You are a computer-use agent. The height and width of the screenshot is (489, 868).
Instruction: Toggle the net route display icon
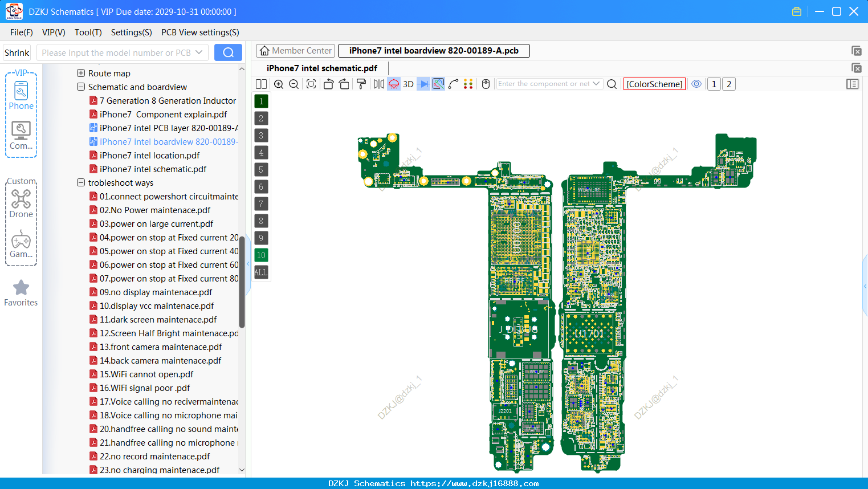click(x=438, y=84)
